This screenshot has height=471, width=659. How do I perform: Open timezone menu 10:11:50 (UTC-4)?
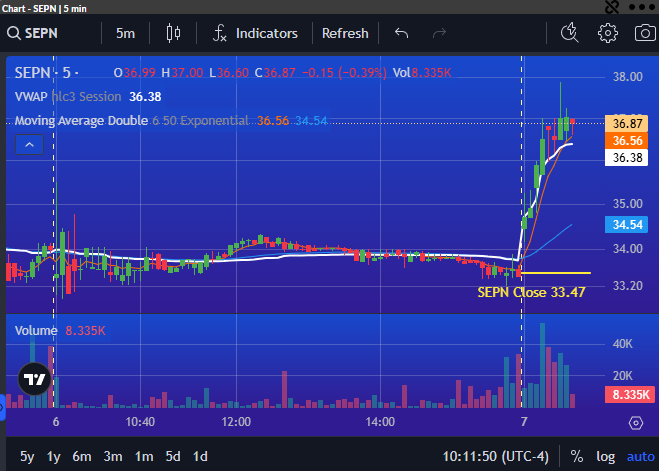[496, 456]
